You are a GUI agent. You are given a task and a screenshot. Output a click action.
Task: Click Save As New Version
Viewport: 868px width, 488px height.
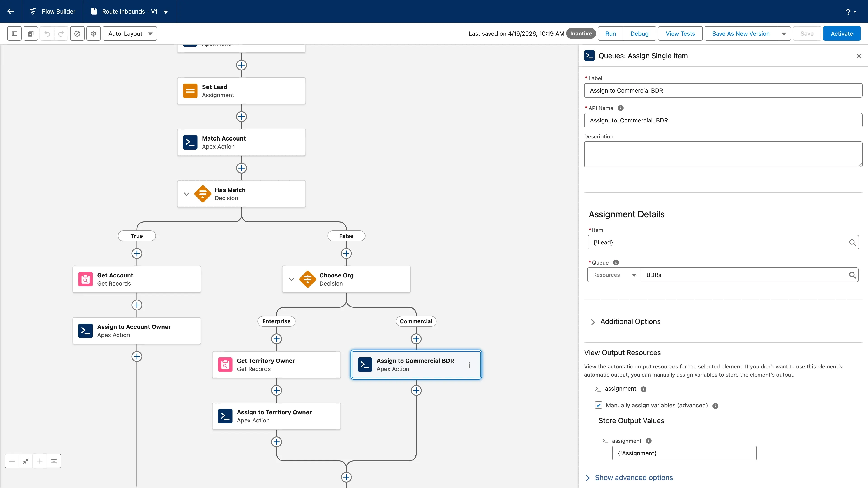[741, 34]
